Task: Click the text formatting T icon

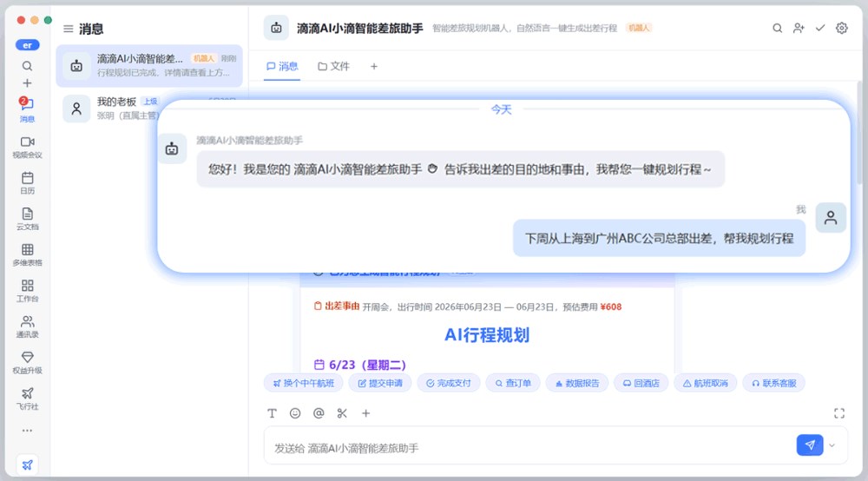Action: (272, 413)
